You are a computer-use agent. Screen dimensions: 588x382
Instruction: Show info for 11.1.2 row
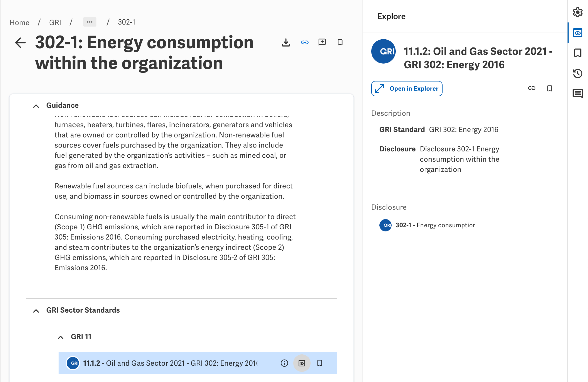(284, 363)
